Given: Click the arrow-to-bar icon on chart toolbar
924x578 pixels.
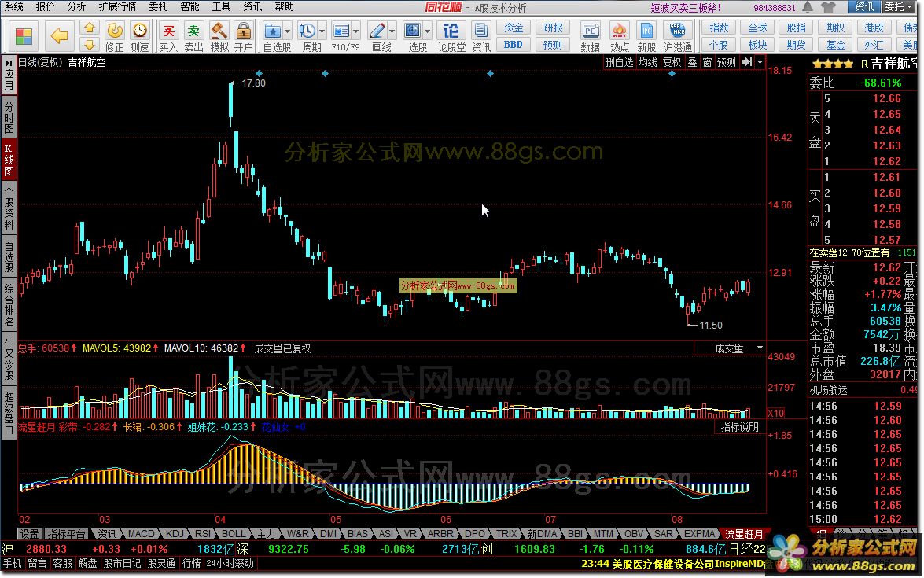Looking at the screenshot, I should point(747,62).
